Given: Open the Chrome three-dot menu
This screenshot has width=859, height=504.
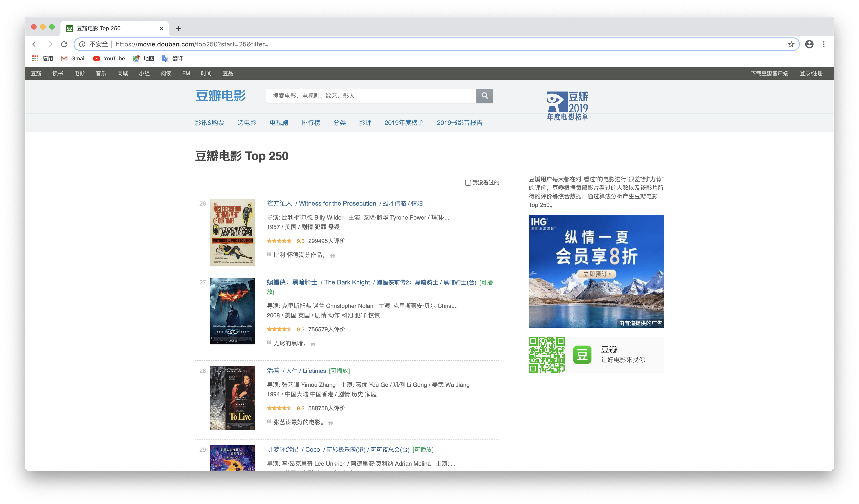Looking at the screenshot, I should (x=824, y=44).
